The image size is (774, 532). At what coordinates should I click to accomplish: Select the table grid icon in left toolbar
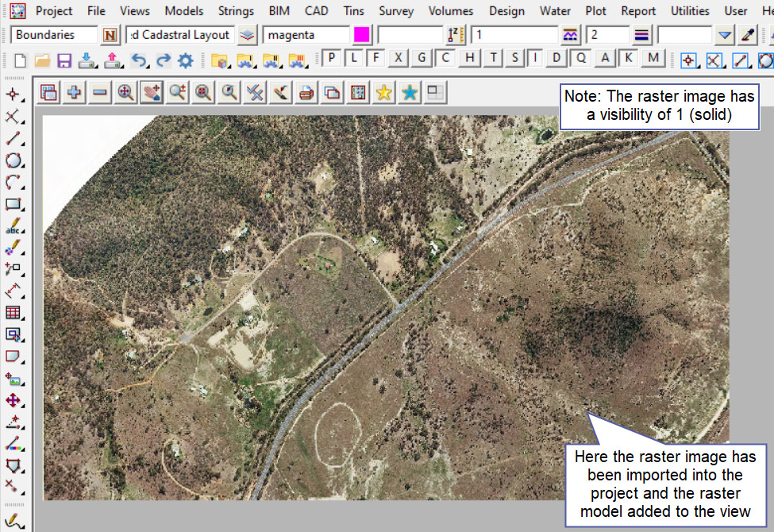[x=13, y=313]
